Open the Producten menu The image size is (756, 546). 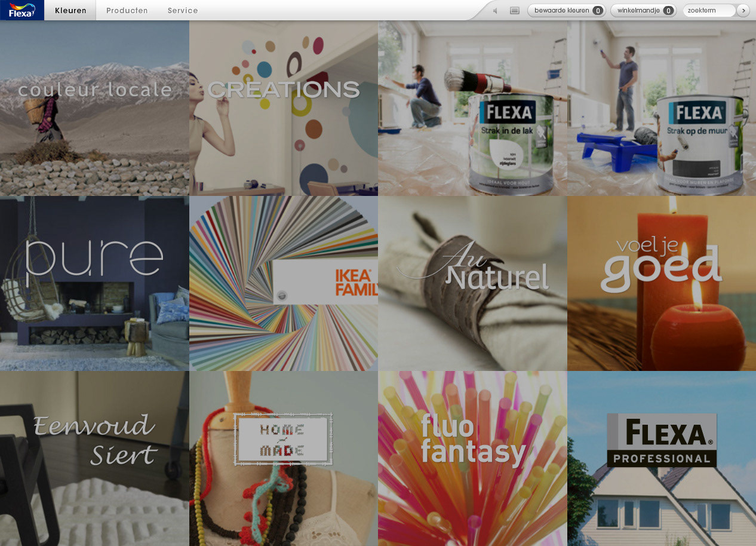coord(127,11)
